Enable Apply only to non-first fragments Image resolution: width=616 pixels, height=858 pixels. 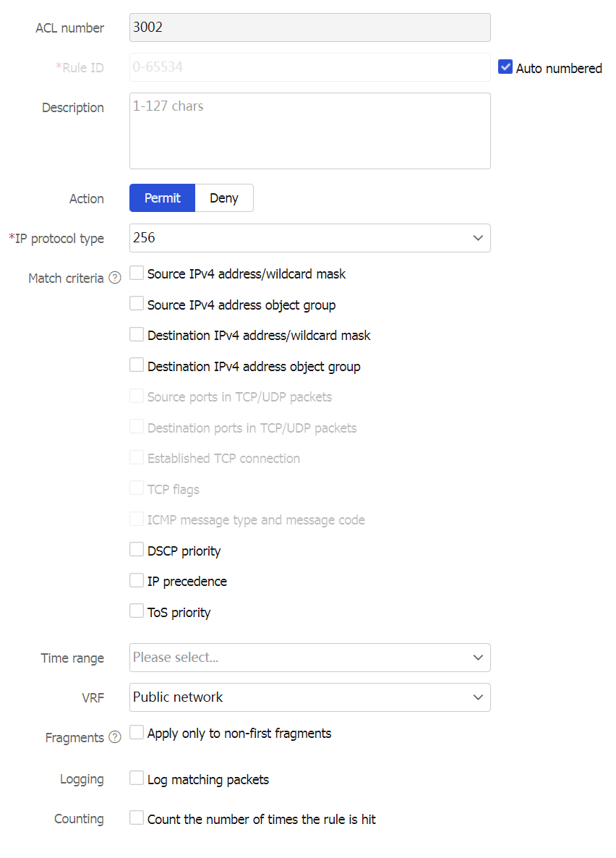point(137,733)
